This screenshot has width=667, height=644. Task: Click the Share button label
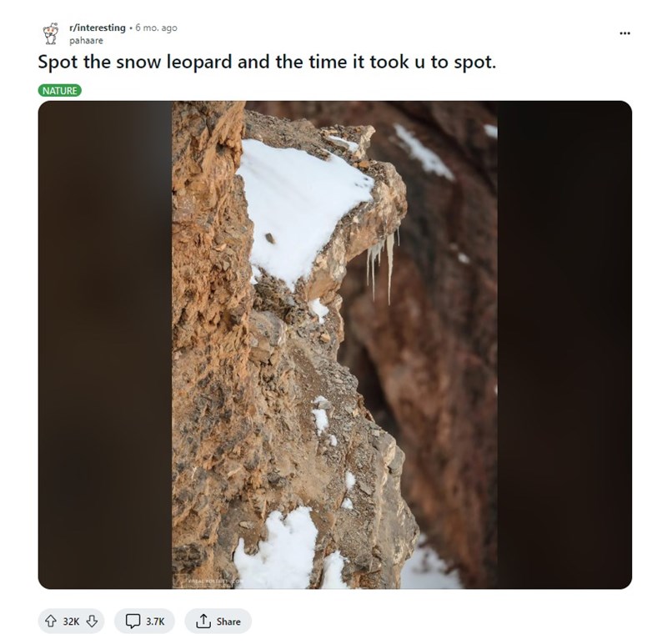point(228,621)
